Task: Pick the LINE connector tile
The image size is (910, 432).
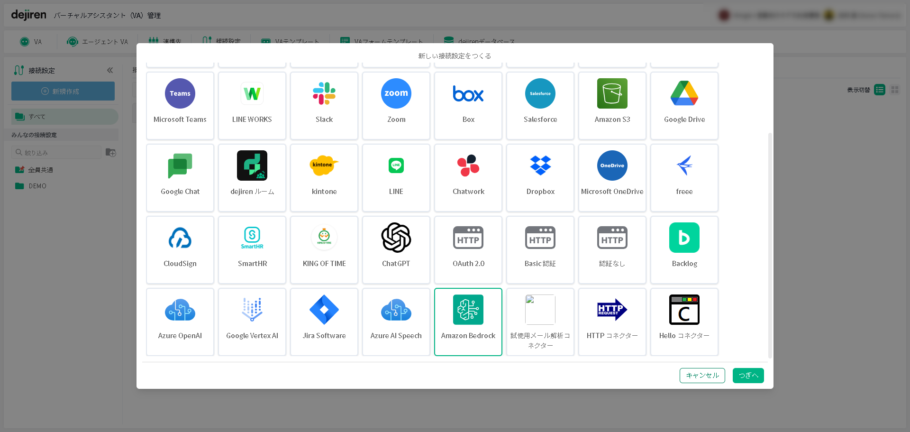Action: coord(396,178)
